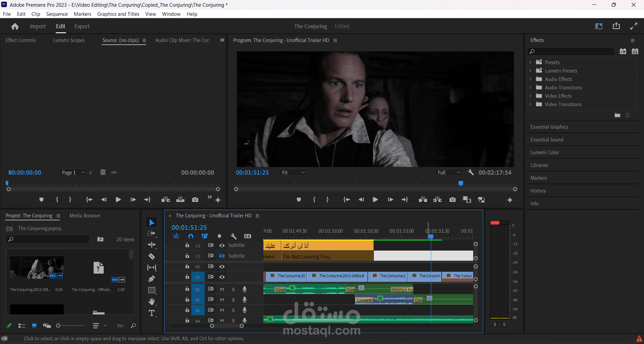
Task: Expand the Video Transitions folder
Action: 530,104
